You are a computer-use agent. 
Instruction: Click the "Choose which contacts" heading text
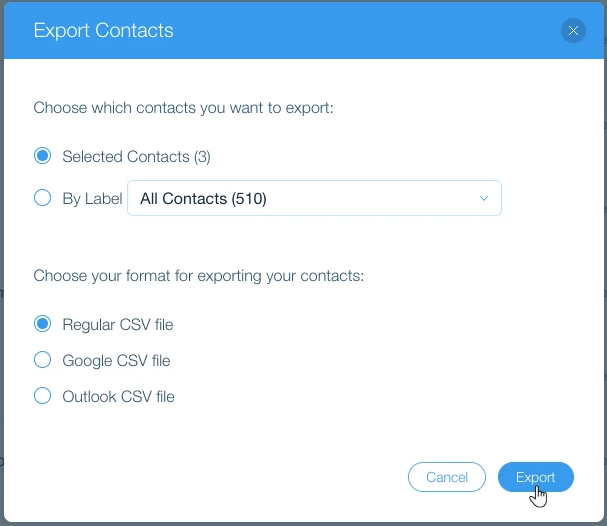pos(183,107)
